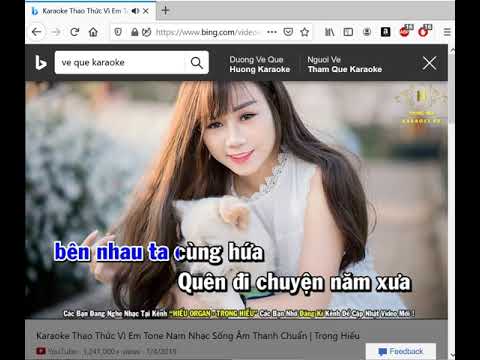This screenshot has width=480, height=360.
Task: Open tracking protection shield icon
Action: point(118,32)
